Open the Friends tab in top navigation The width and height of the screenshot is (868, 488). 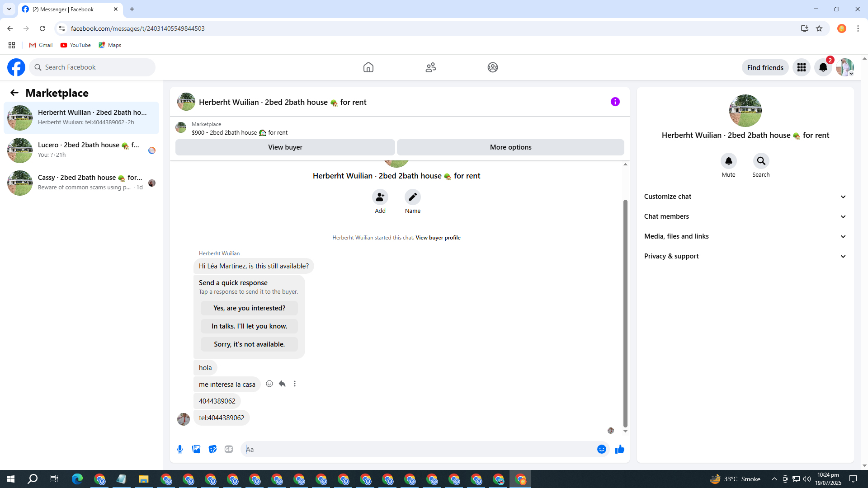coord(430,67)
